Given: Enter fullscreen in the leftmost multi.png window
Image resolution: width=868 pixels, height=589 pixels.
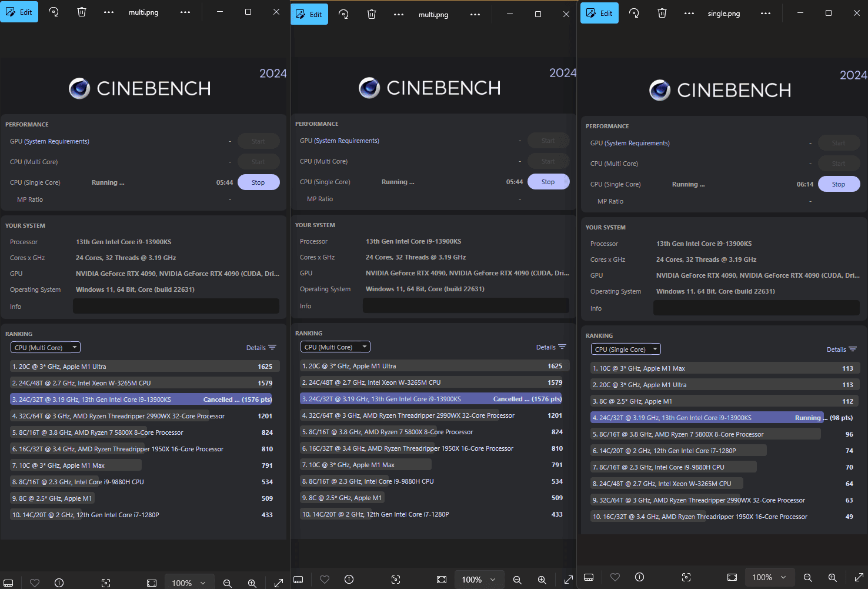Looking at the screenshot, I should 278,583.
